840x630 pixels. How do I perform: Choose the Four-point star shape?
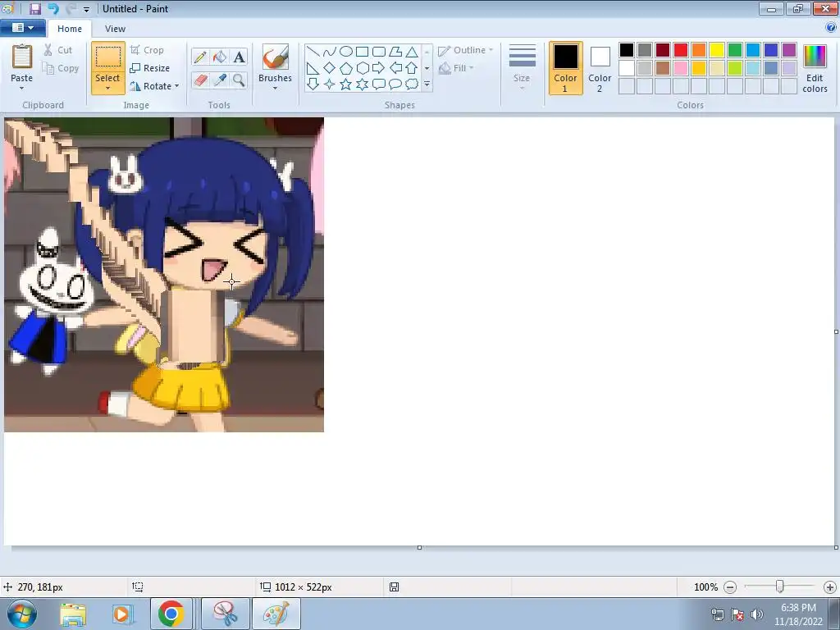[x=330, y=84]
